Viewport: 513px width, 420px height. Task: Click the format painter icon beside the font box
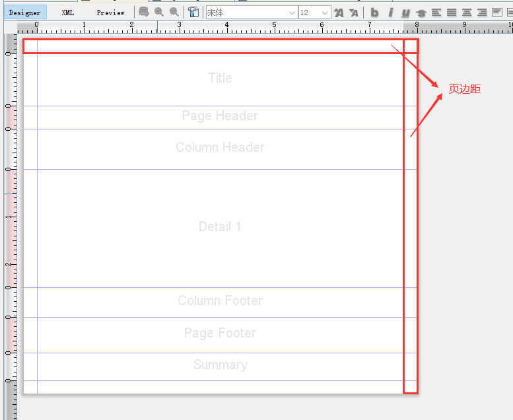(x=193, y=13)
